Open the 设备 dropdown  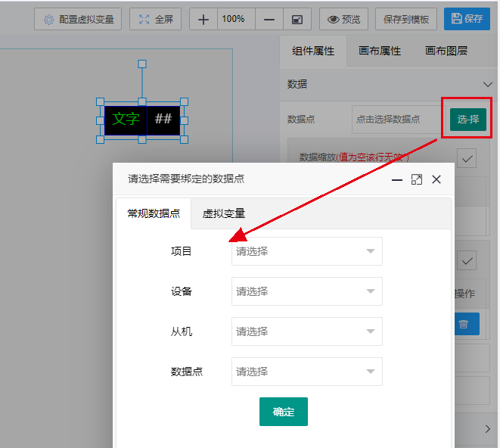click(x=306, y=291)
